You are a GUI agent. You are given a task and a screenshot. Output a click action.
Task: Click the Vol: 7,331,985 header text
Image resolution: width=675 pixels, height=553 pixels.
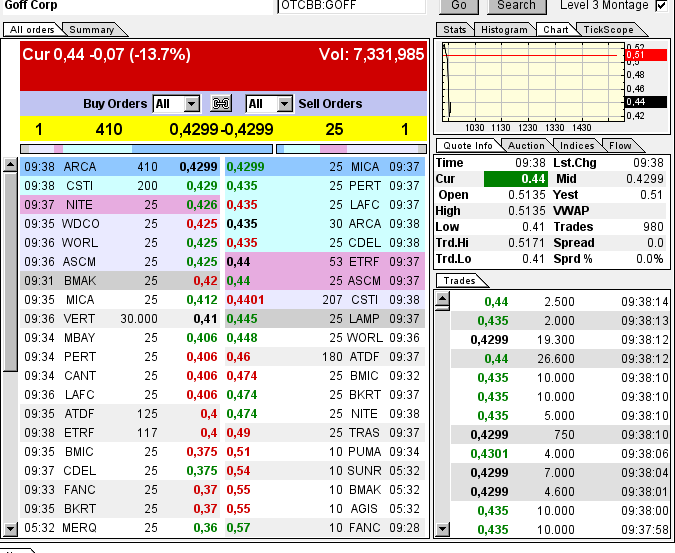(371, 55)
